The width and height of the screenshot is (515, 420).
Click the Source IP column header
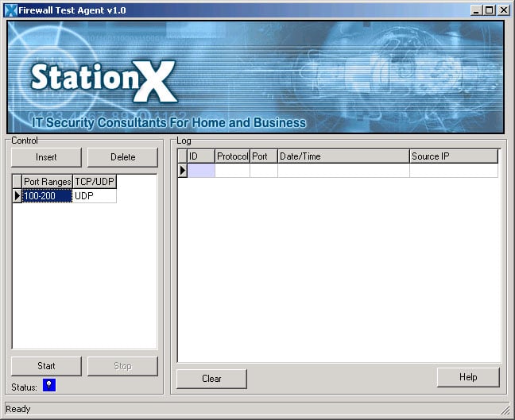[x=454, y=156]
